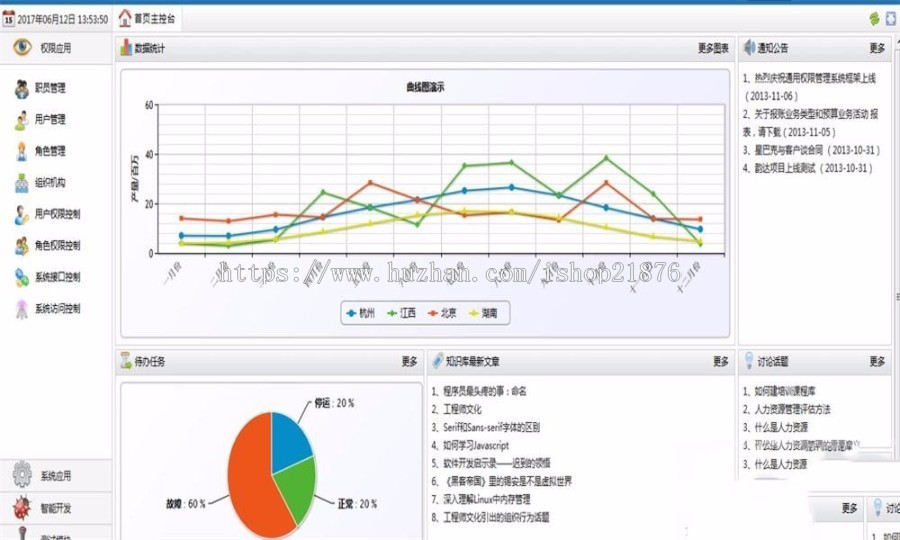Click 更多 in the 待办任务 header

(x=410, y=362)
